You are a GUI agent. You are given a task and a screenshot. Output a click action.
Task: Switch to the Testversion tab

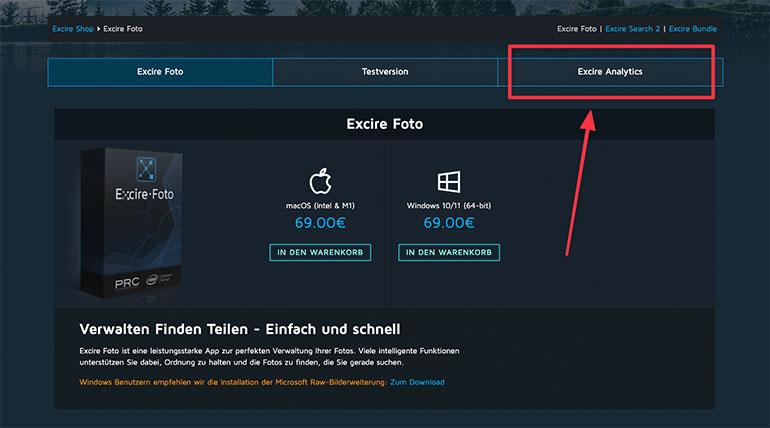coord(385,72)
